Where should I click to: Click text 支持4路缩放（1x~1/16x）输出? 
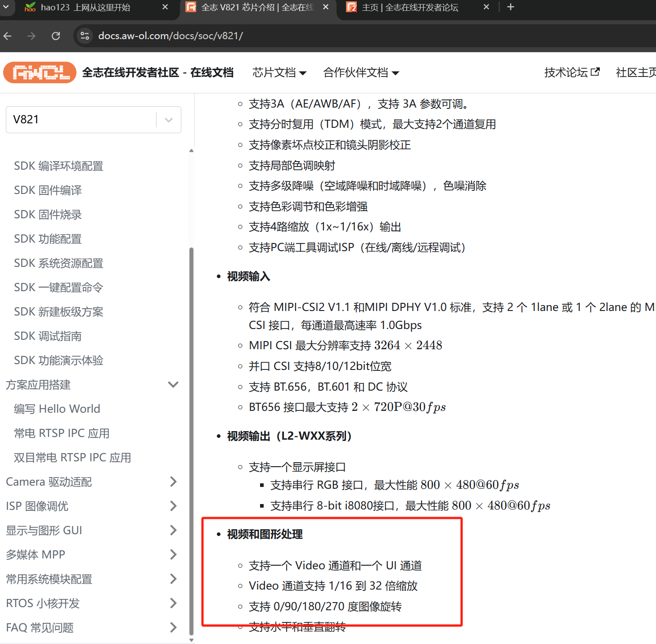pos(325,227)
